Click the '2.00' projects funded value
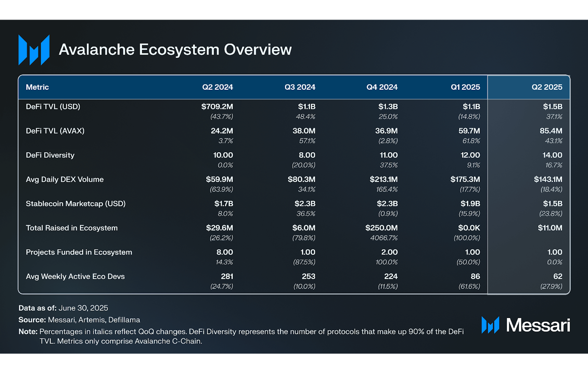The image size is (588, 373). tap(389, 252)
